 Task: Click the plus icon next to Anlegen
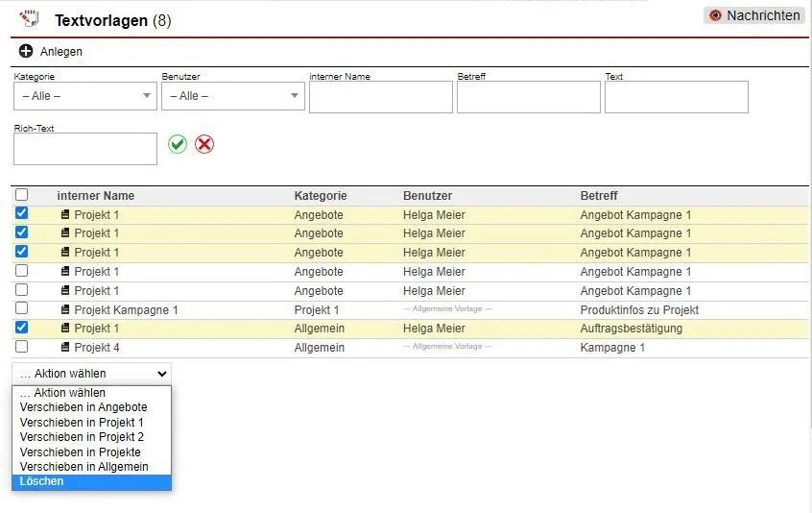click(26, 51)
